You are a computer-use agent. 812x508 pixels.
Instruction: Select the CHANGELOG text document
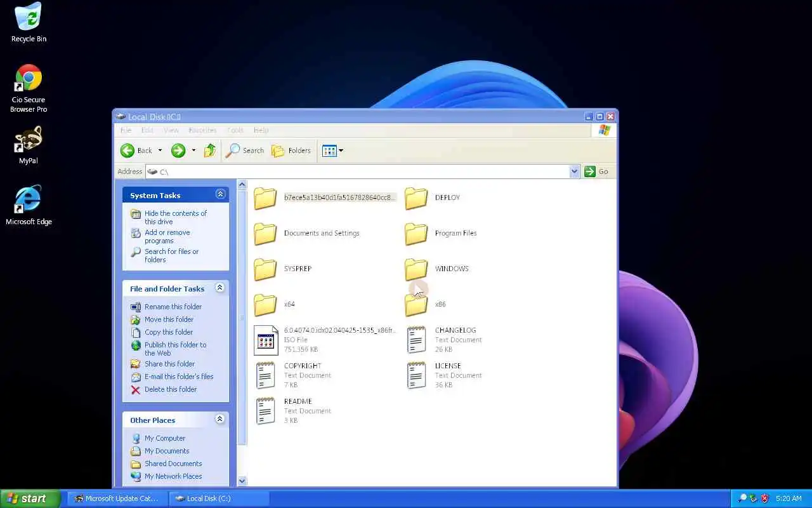point(443,340)
